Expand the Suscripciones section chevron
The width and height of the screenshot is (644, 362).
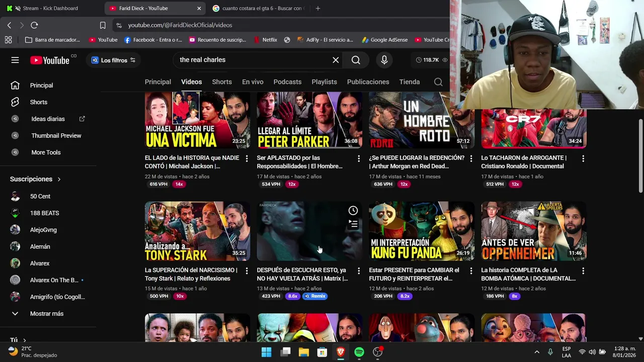[59, 179]
